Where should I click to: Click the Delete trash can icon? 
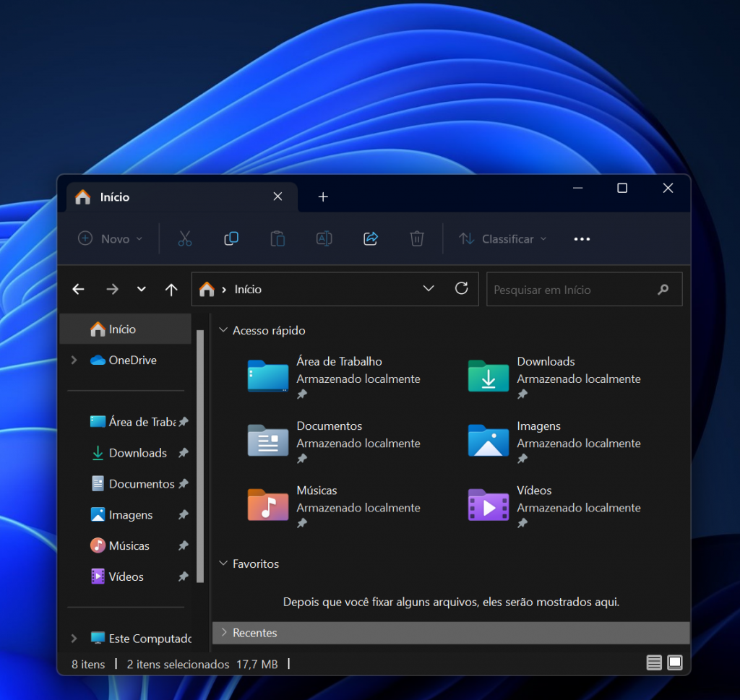point(417,238)
